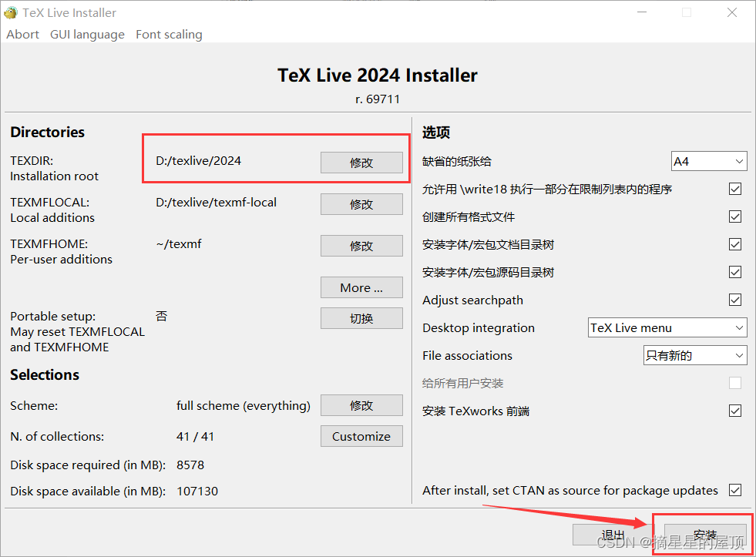Viewport: 756px width, 557px height.
Task: Open the Desktop integration TeX Live menu dropdown
Action: [x=667, y=327]
